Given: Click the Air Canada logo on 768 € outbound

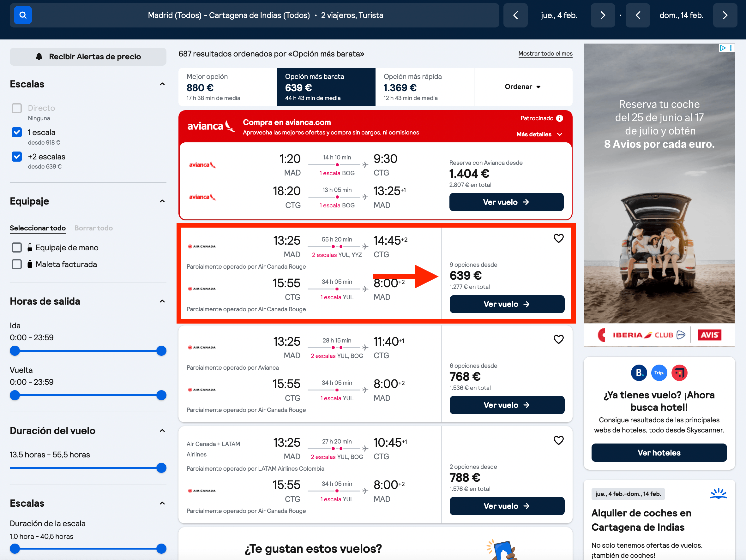Looking at the screenshot, I should pyautogui.click(x=202, y=347).
